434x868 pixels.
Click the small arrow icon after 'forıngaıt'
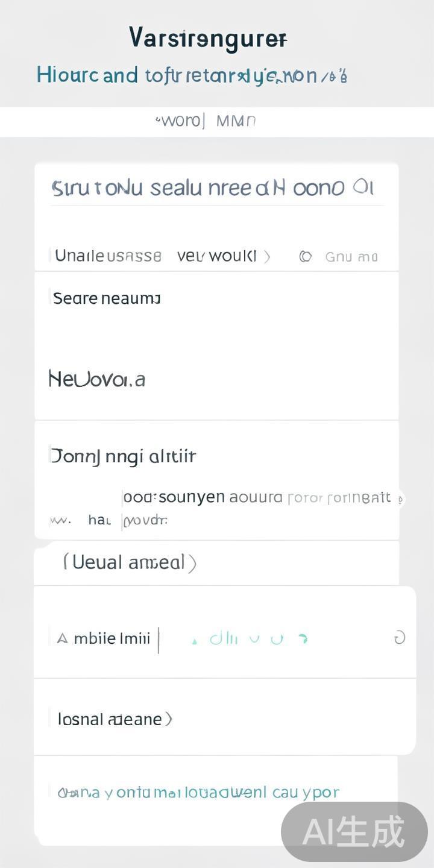[x=401, y=499]
